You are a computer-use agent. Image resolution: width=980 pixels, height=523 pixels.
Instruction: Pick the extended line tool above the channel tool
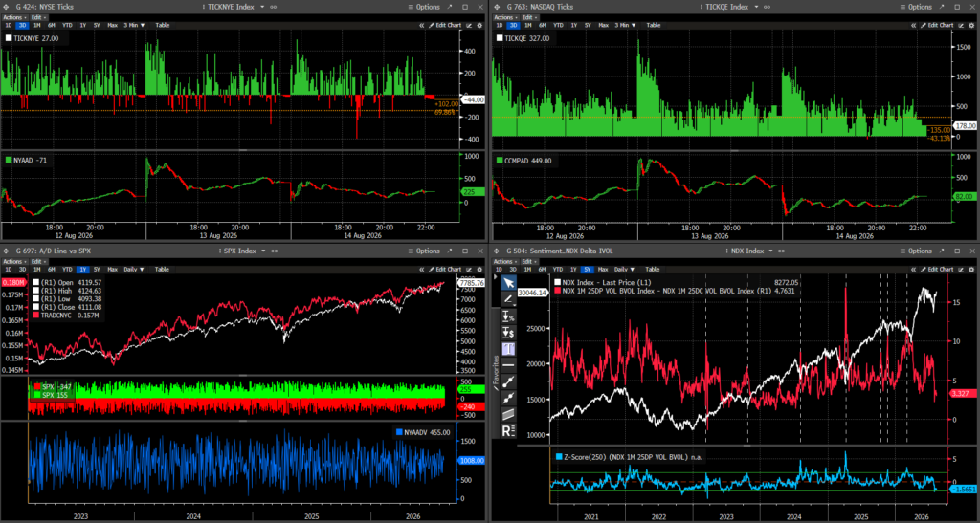509,398
